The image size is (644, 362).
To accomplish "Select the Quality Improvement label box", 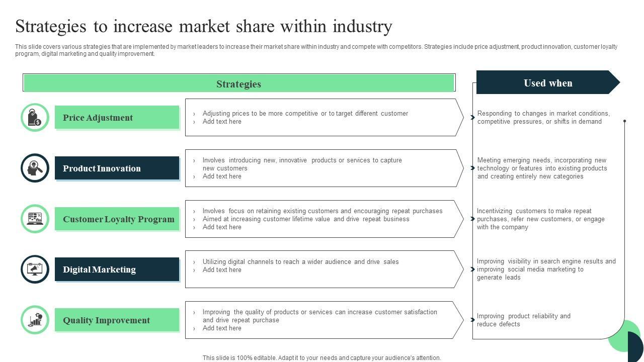I will [117, 320].
